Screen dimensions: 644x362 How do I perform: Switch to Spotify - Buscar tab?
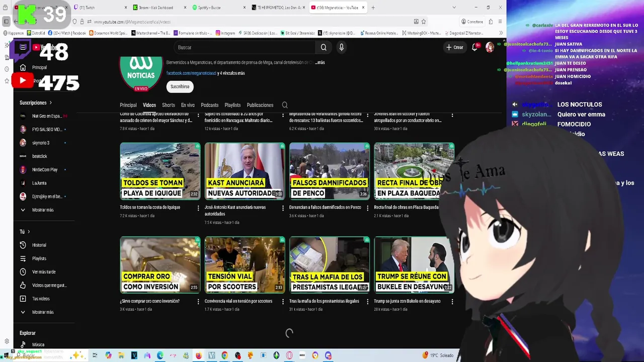pos(218,8)
